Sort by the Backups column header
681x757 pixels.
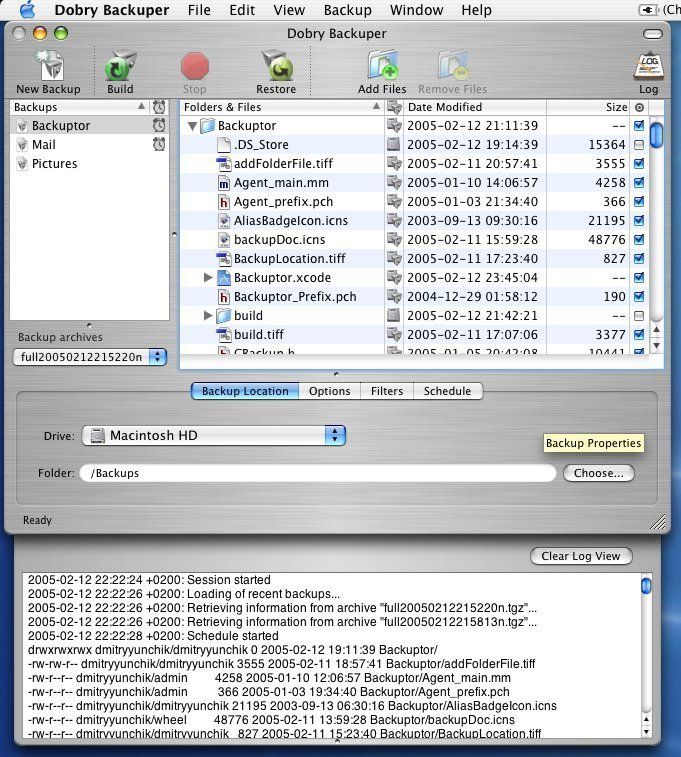[80, 107]
